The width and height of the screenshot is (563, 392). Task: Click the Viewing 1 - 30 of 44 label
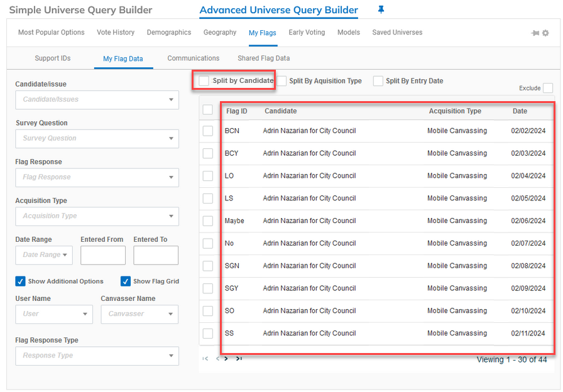click(x=511, y=359)
